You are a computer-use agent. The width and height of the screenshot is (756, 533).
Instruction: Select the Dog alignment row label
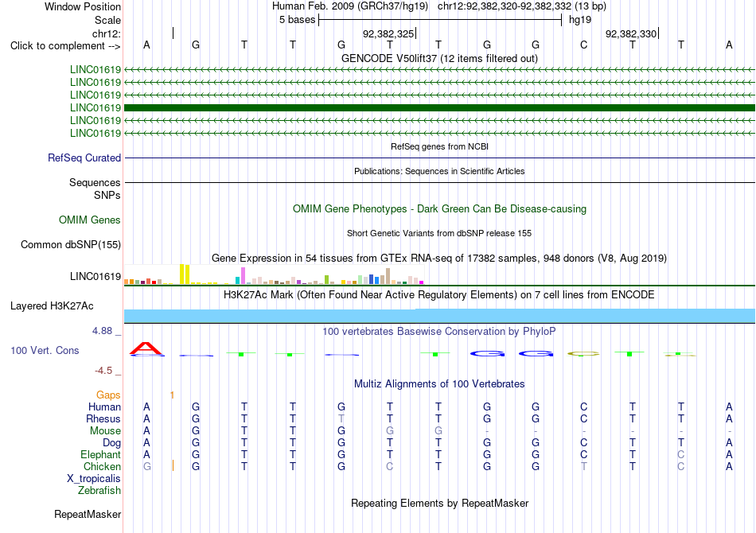coord(111,442)
